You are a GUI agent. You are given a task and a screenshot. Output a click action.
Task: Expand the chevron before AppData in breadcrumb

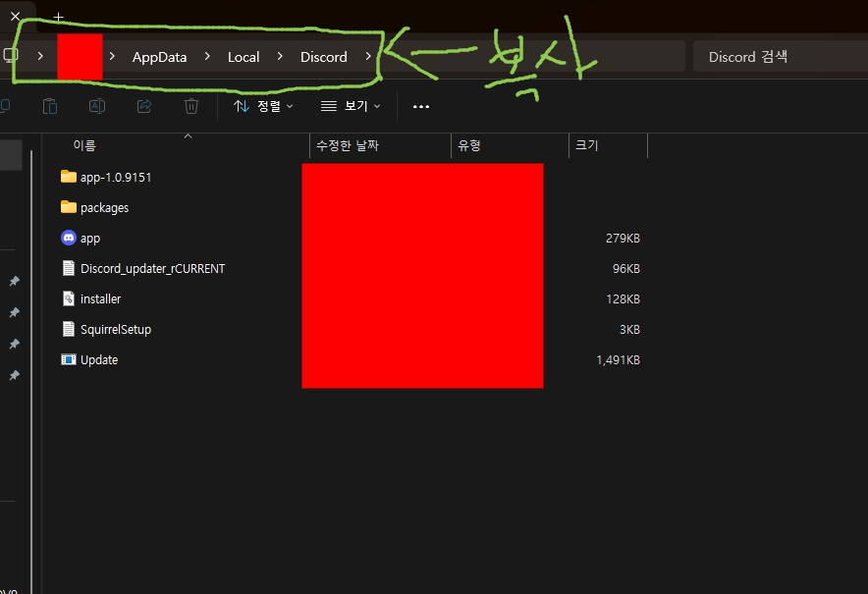[x=112, y=56]
